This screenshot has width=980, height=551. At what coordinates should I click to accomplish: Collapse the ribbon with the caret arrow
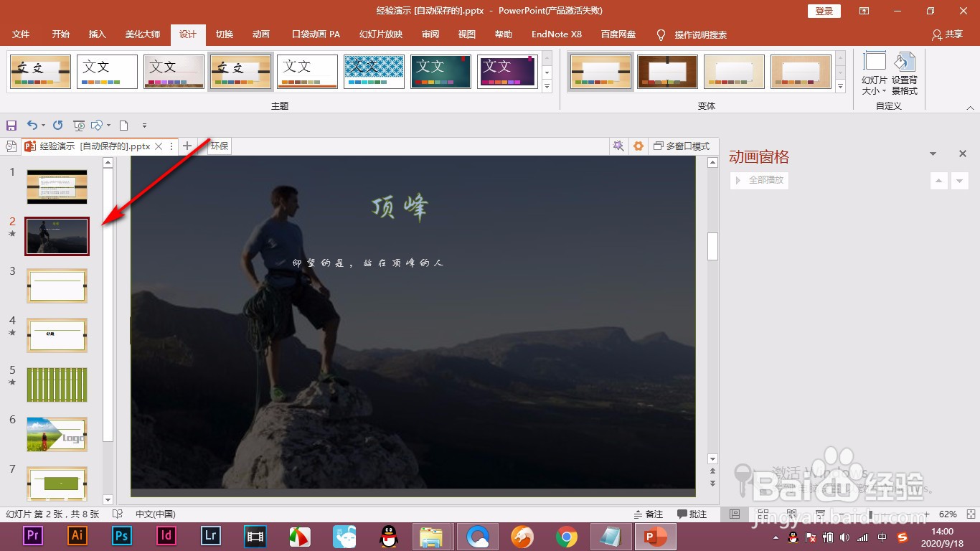[971, 108]
